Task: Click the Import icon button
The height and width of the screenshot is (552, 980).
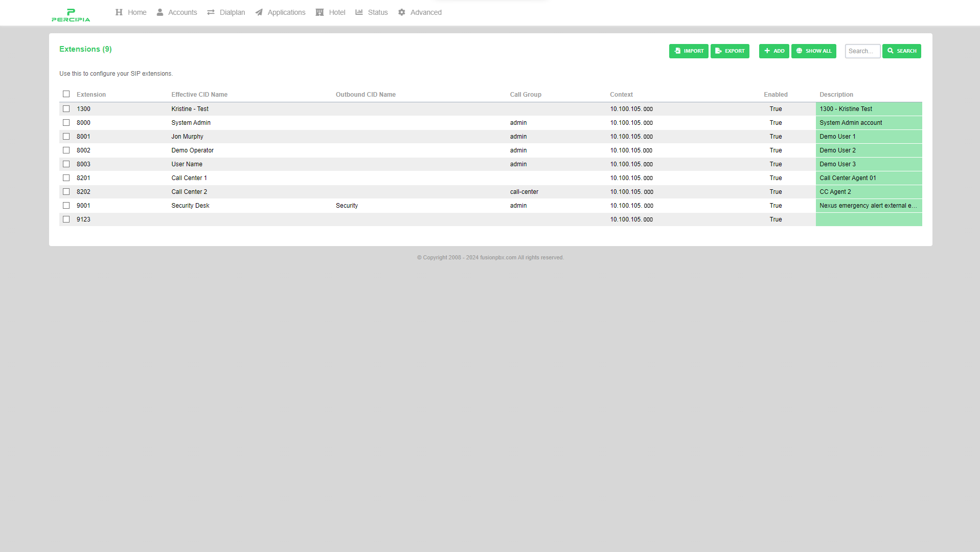Action: click(677, 51)
